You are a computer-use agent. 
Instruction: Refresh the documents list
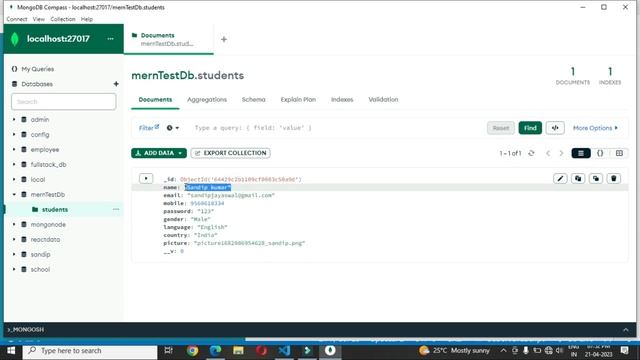531,153
